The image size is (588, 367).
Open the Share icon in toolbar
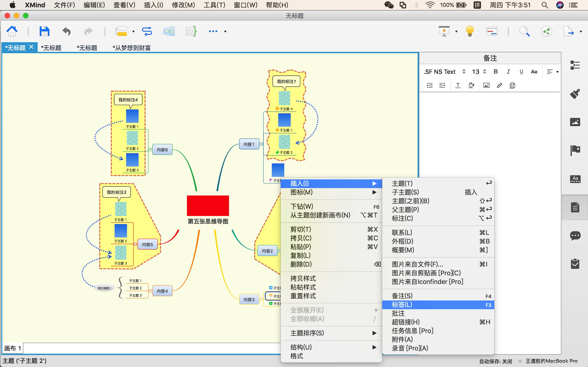546,31
